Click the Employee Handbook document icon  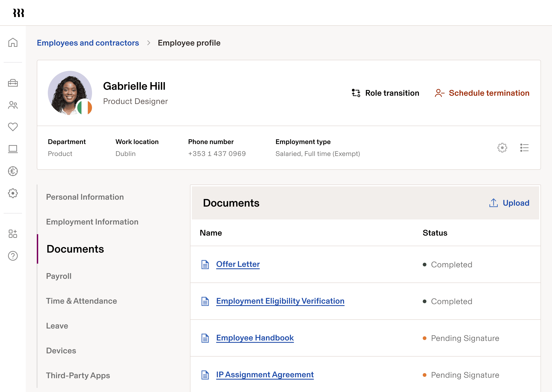(x=205, y=338)
